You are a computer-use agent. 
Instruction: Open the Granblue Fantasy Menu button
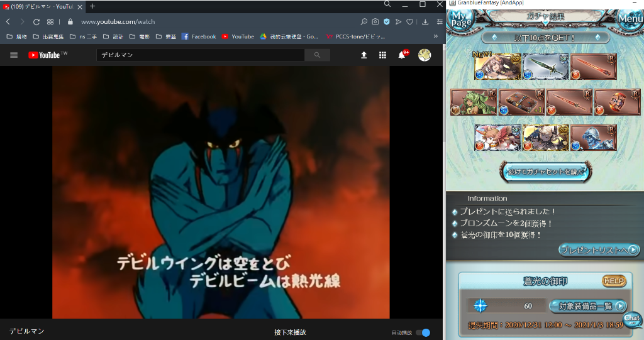click(630, 18)
